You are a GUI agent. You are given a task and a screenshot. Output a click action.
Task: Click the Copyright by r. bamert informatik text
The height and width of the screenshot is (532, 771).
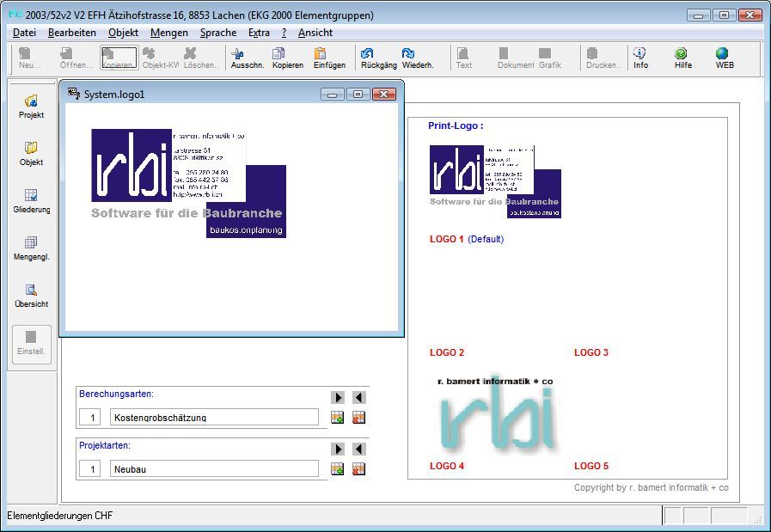coord(651,488)
